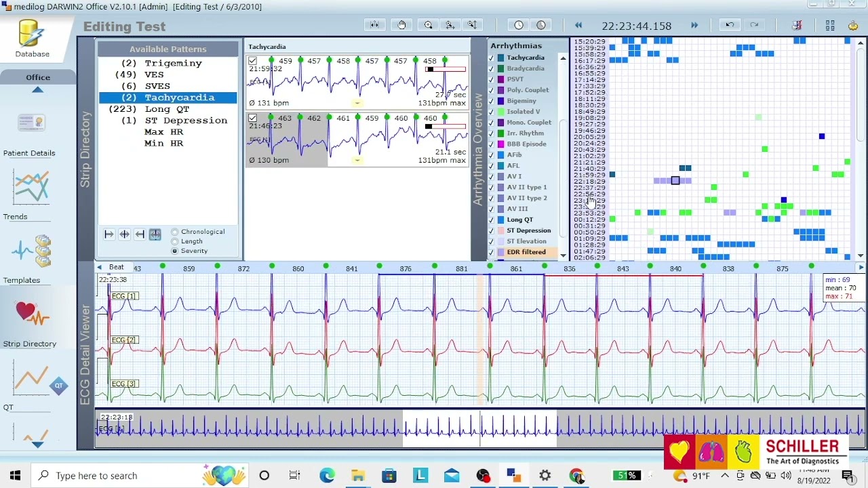
Task: Click overview grid down scroll arrow
Action: [861, 256]
